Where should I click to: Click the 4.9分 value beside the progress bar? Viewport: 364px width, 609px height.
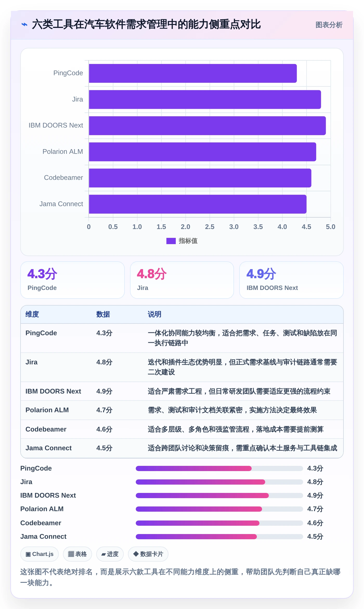coord(315,496)
